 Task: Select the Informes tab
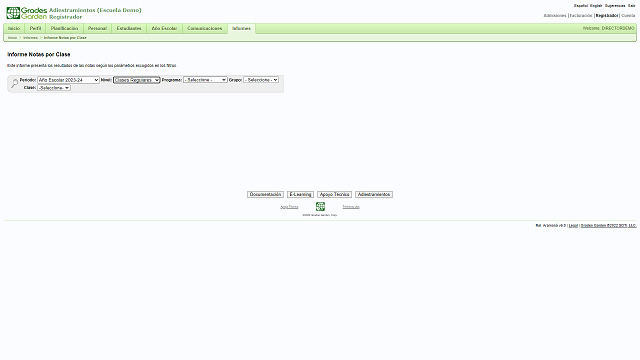point(242,29)
